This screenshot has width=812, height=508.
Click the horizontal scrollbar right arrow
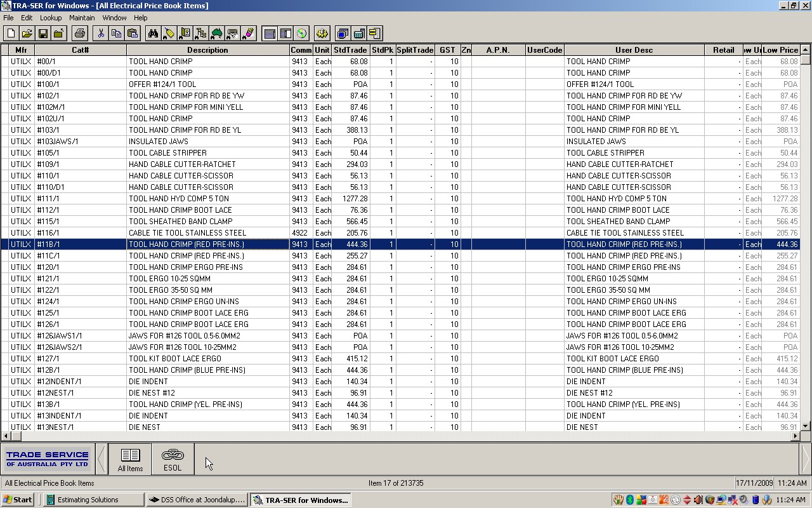[x=796, y=436]
